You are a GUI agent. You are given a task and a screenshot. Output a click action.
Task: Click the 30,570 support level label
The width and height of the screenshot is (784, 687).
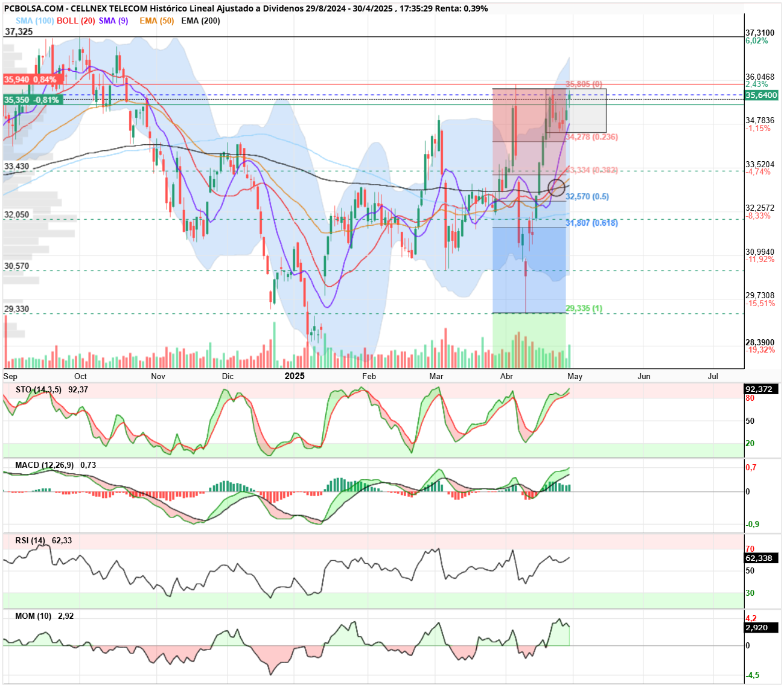[x=17, y=266]
